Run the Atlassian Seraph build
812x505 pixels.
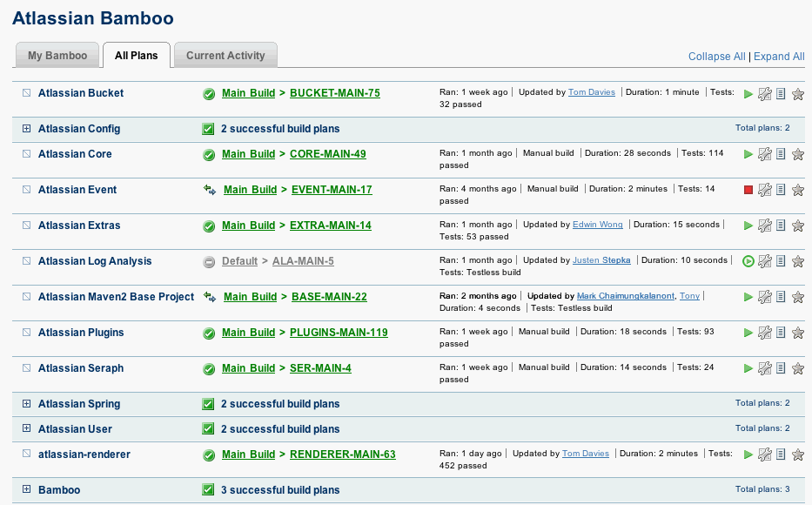pos(748,369)
